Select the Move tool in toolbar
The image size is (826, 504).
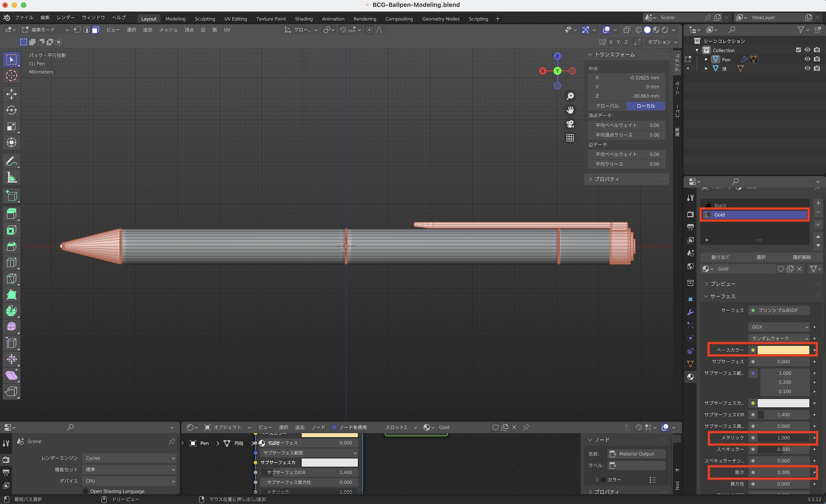[12, 94]
